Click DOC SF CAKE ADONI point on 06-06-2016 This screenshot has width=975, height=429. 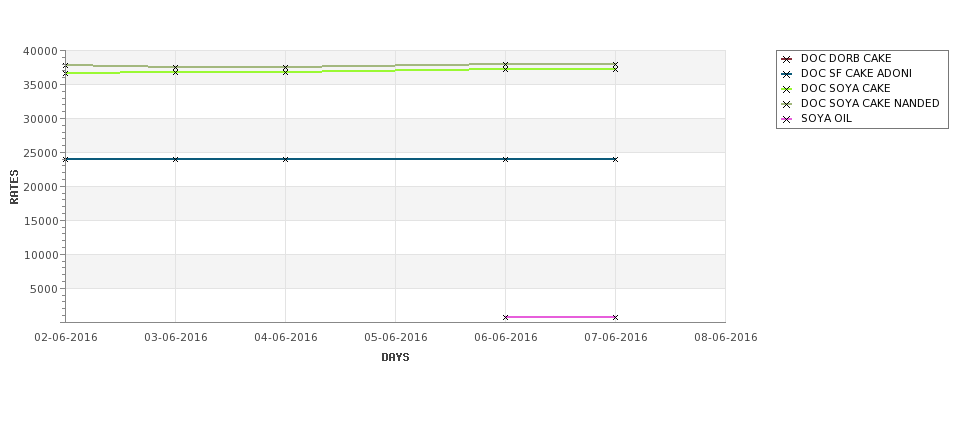click(506, 159)
